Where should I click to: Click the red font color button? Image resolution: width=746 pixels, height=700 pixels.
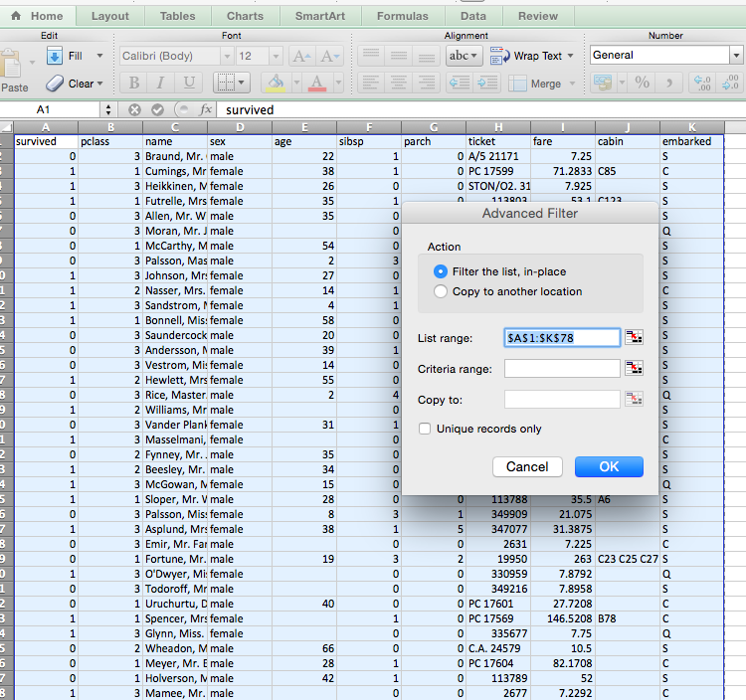[317, 84]
